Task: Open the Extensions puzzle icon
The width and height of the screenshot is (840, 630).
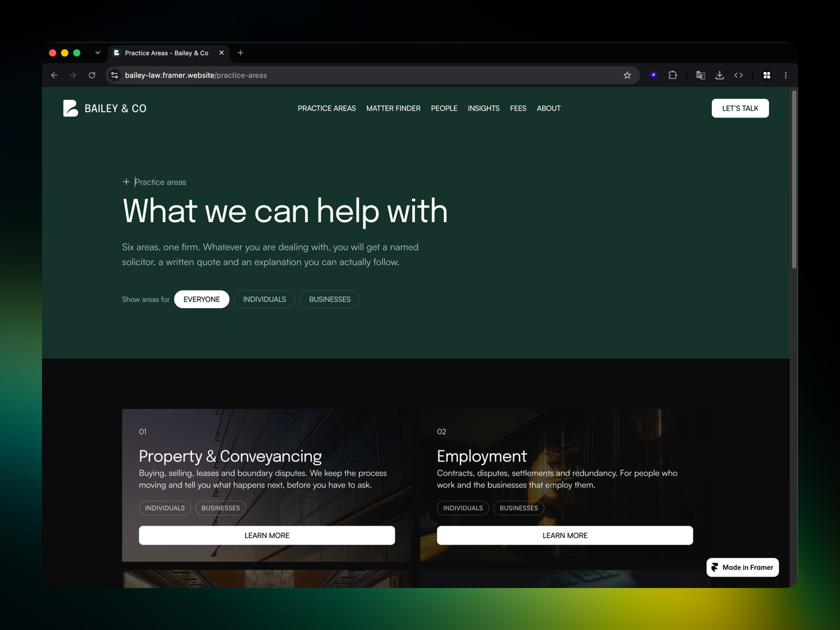Action: 673,75
